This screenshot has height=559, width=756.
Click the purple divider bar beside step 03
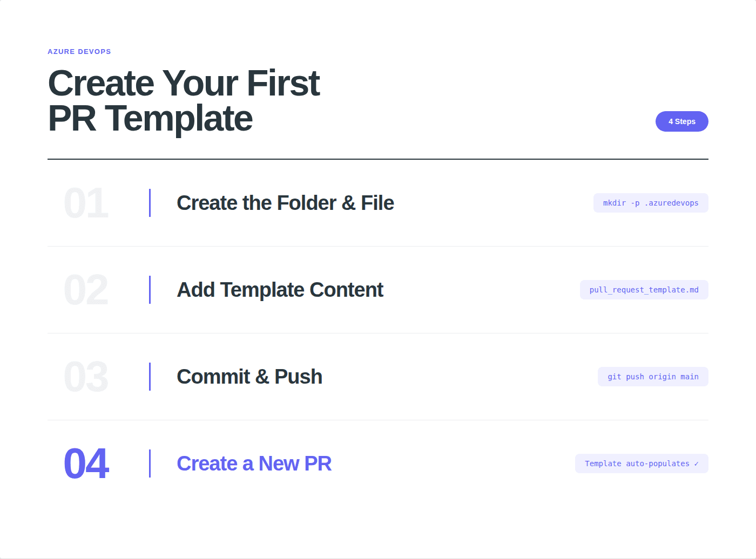pos(150,377)
